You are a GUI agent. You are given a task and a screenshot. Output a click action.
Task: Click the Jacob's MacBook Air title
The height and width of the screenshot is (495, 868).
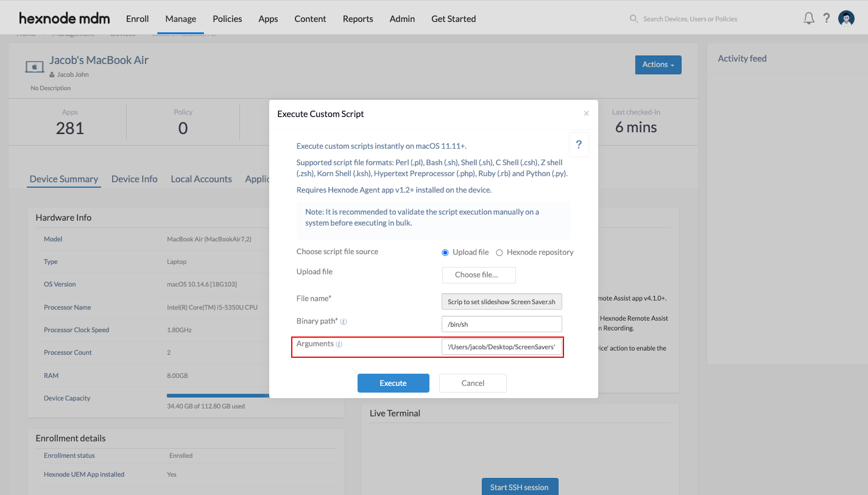pyautogui.click(x=99, y=60)
